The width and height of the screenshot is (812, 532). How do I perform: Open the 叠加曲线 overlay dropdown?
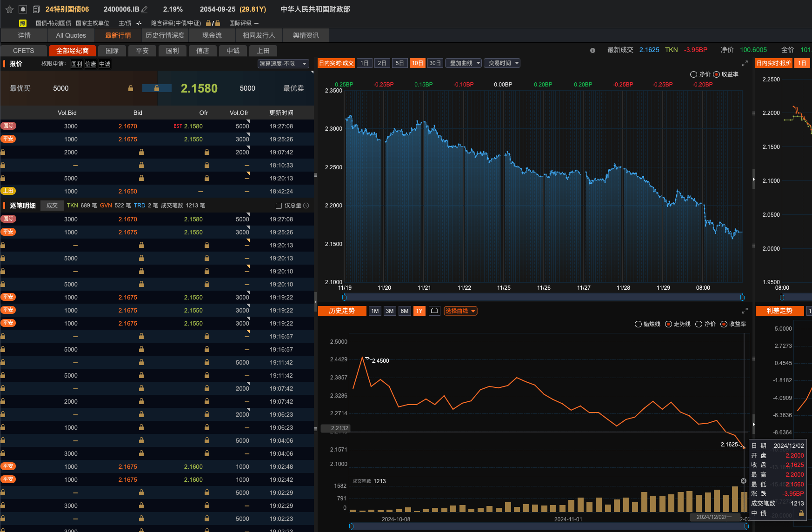point(464,63)
